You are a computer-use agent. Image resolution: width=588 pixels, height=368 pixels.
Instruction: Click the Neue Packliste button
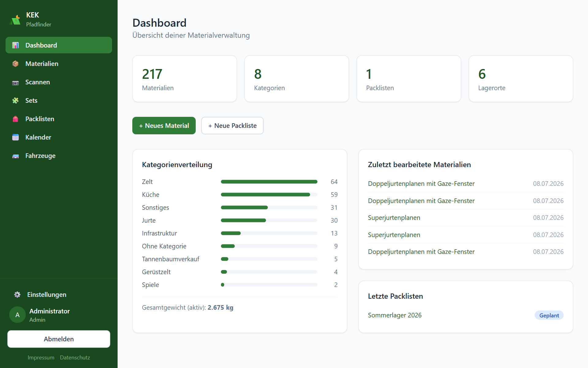(232, 125)
